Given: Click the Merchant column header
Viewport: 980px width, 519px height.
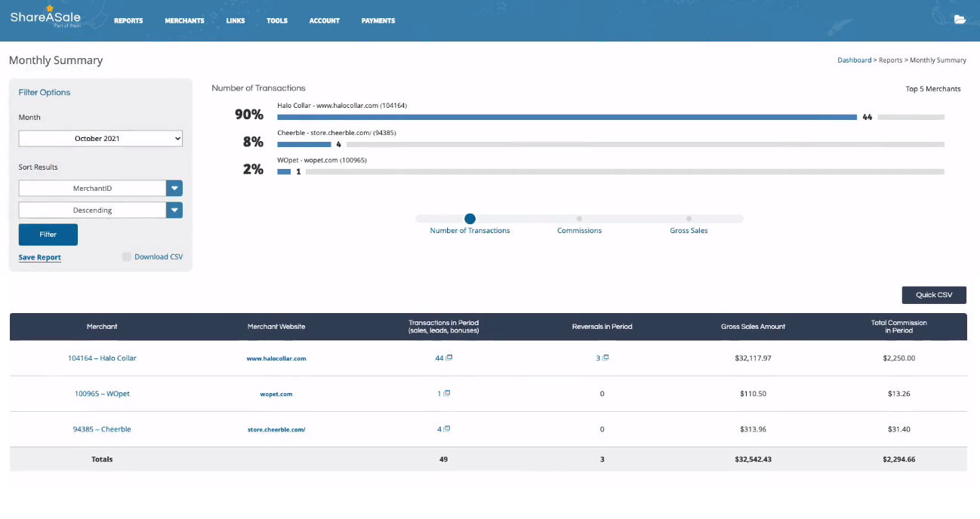Looking at the screenshot, I should (x=102, y=327).
